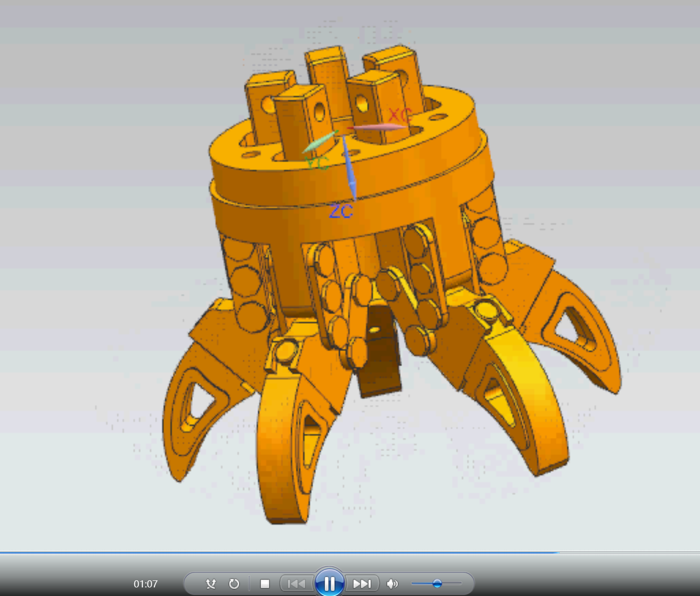The width and height of the screenshot is (700, 596).
Task: Click the blue ZC axis label
Action: (x=341, y=211)
